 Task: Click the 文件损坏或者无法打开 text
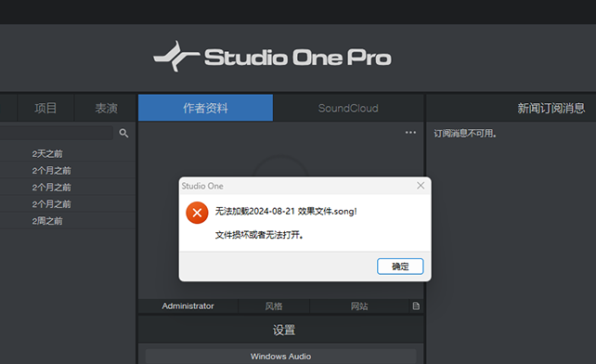[x=259, y=235]
